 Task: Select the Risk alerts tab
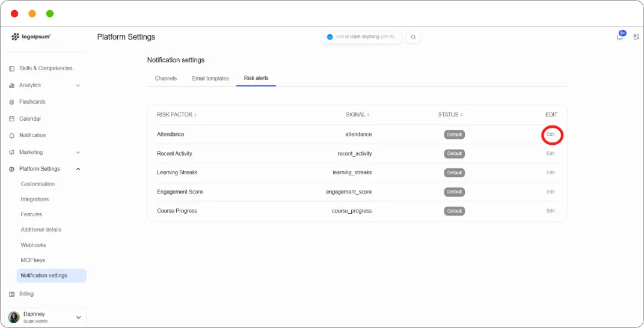tap(256, 78)
